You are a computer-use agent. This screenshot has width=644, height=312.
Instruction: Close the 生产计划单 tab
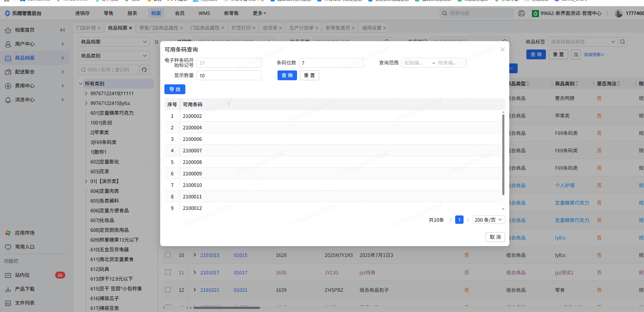(x=317, y=28)
